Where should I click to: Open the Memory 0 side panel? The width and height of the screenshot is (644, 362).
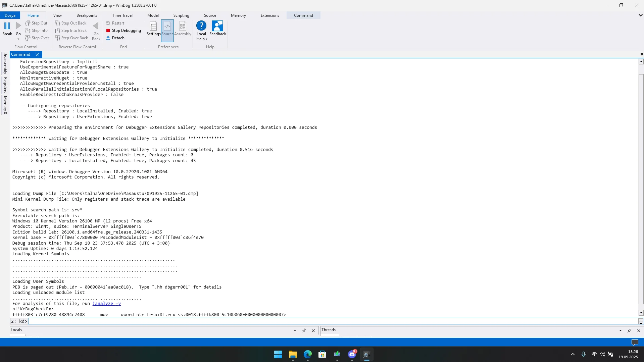[5, 105]
